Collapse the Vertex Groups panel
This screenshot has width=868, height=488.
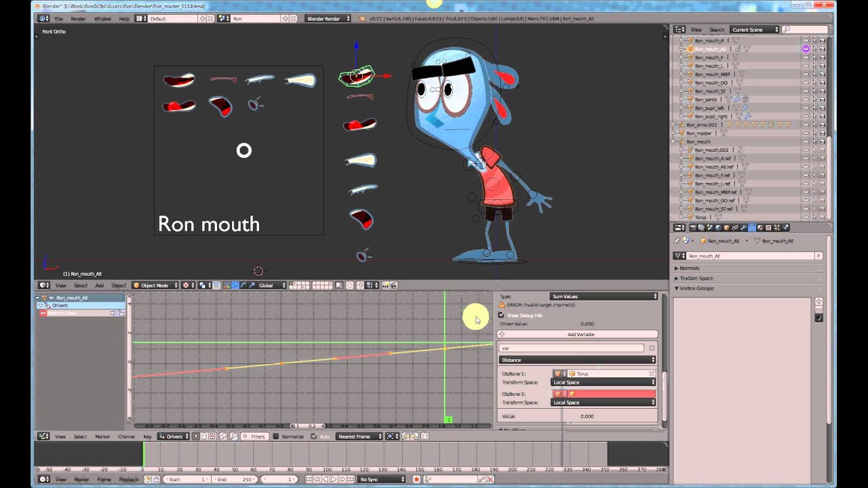click(696, 288)
